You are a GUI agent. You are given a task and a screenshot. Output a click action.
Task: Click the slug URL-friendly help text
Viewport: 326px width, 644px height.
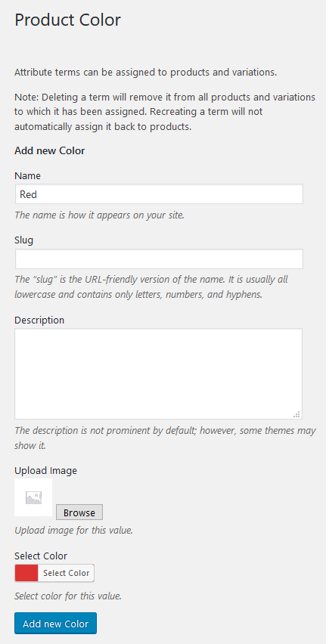point(151,287)
